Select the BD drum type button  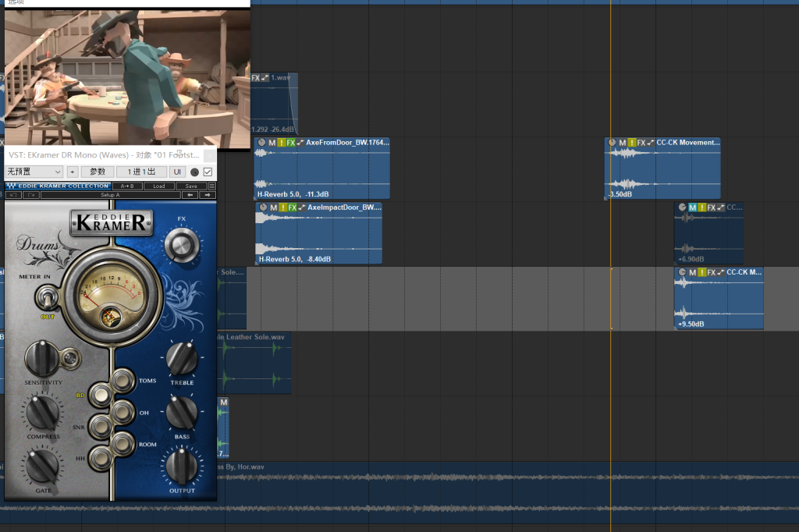101,395
